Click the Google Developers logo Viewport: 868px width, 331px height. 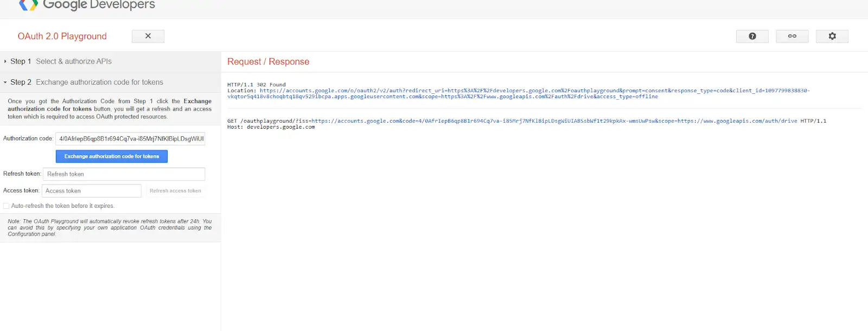pyautogui.click(x=87, y=5)
